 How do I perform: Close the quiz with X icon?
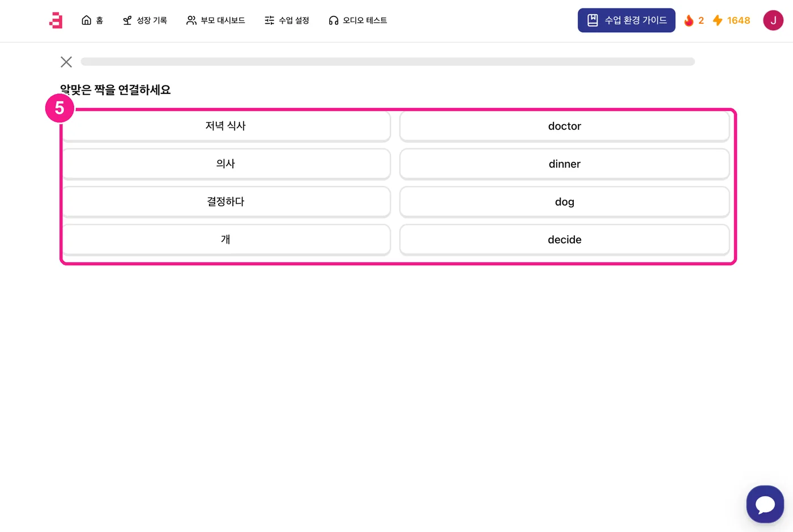point(66,62)
